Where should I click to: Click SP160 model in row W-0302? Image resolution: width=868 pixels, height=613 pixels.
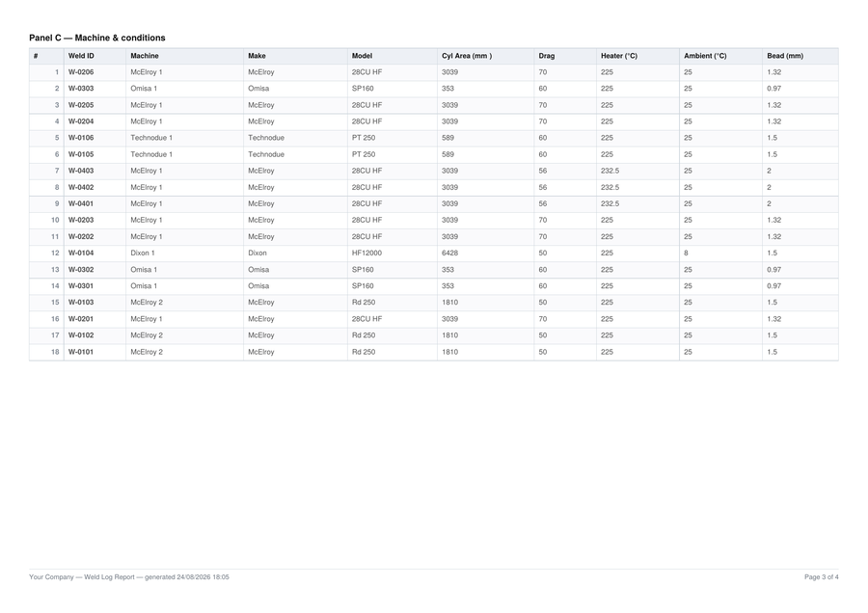[x=363, y=270]
